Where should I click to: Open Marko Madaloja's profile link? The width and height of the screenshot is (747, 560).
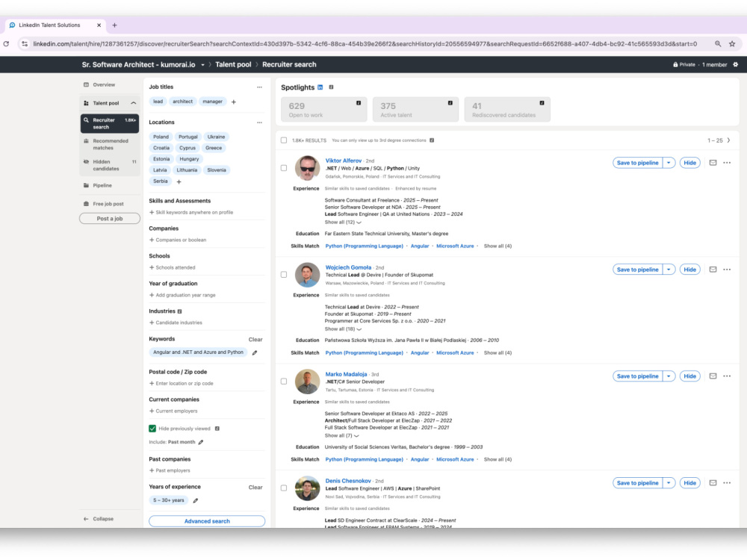(346, 374)
